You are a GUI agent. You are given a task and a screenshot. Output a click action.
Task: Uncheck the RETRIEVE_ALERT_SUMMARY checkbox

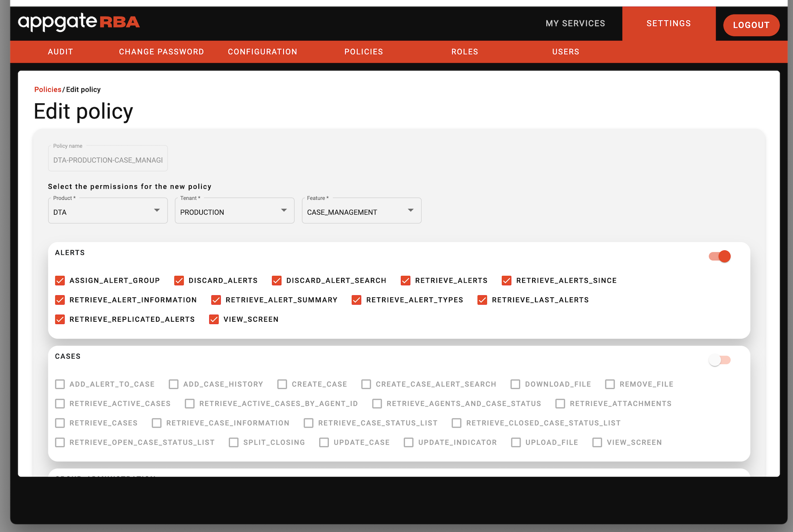pos(216,300)
